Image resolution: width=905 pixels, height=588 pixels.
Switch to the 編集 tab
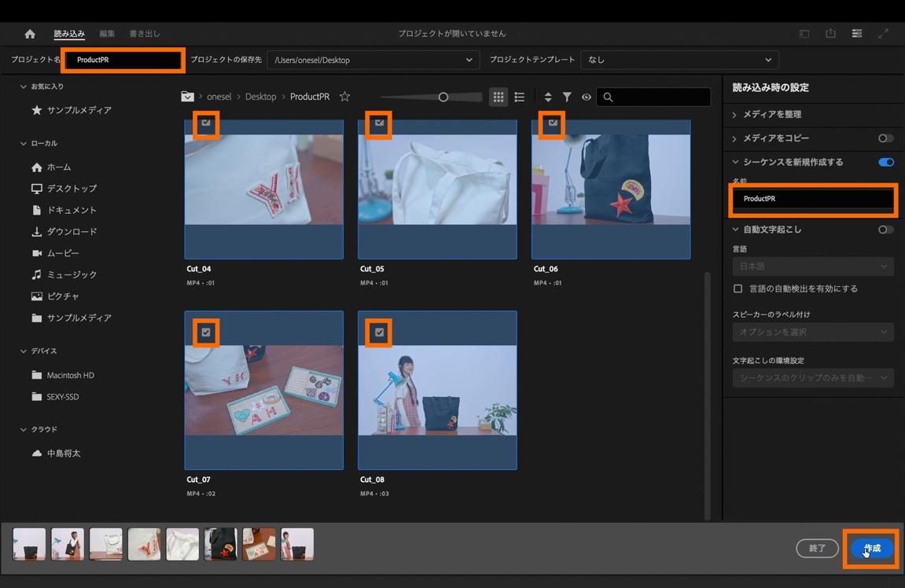(107, 34)
